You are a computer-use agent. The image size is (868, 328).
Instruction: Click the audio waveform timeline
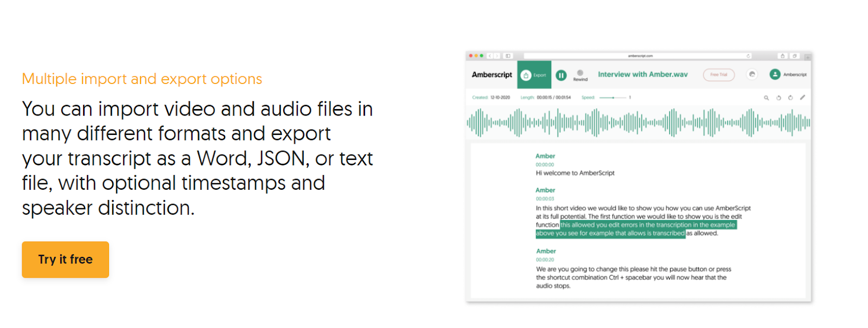(x=639, y=123)
